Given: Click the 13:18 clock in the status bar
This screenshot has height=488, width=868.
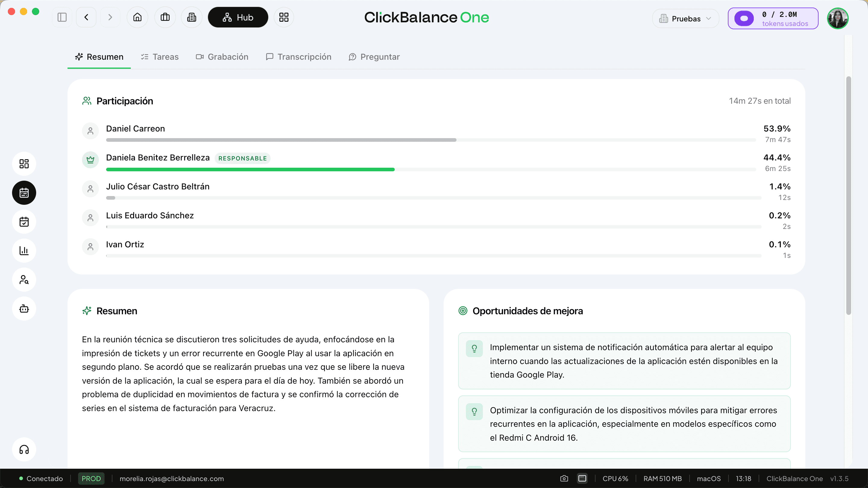Looking at the screenshot, I should click(x=743, y=479).
